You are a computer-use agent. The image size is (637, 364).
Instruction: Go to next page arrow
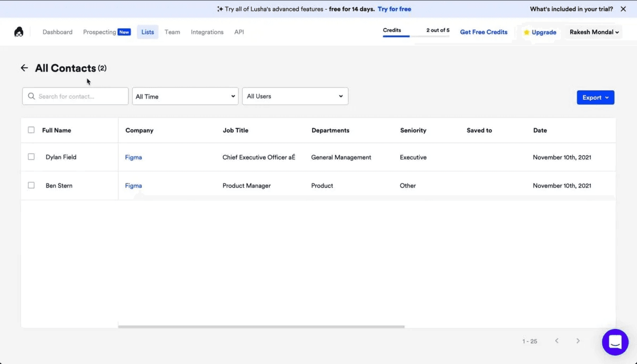578,341
